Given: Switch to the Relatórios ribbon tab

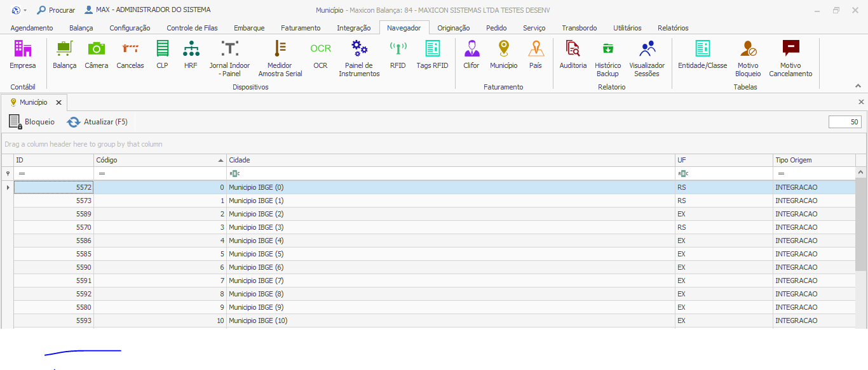Looking at the screenshot, I should (x=673, y=28).
